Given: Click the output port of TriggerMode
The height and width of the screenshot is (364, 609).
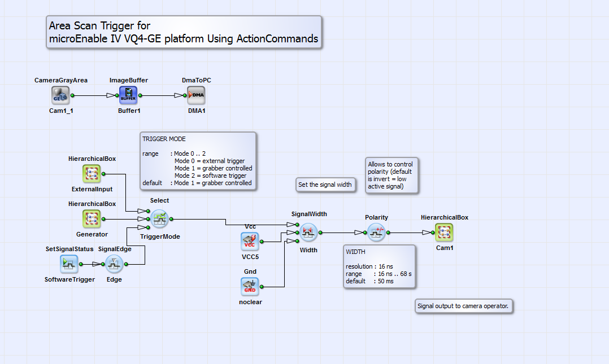Looking at the screenshot, I should [171, 220].
